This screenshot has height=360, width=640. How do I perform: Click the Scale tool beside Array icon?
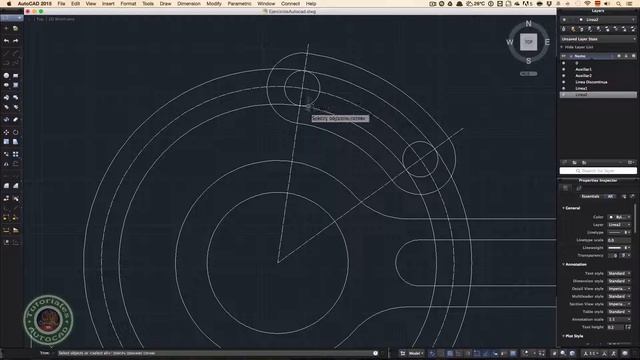point(6,154)
